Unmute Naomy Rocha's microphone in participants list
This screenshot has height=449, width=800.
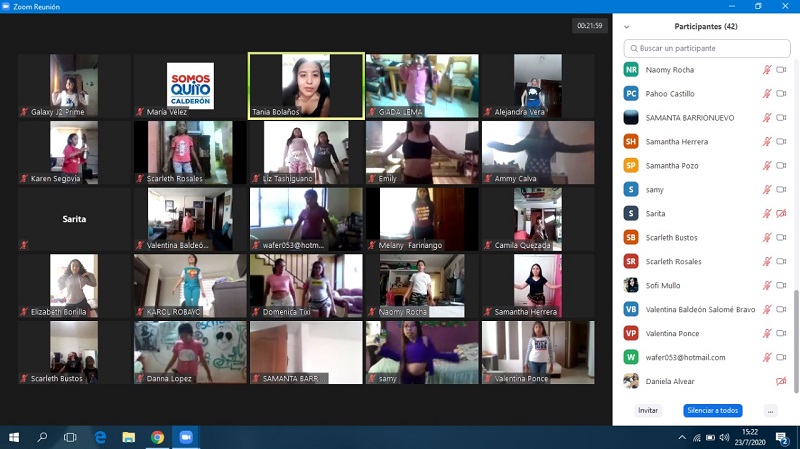[767, 70]
